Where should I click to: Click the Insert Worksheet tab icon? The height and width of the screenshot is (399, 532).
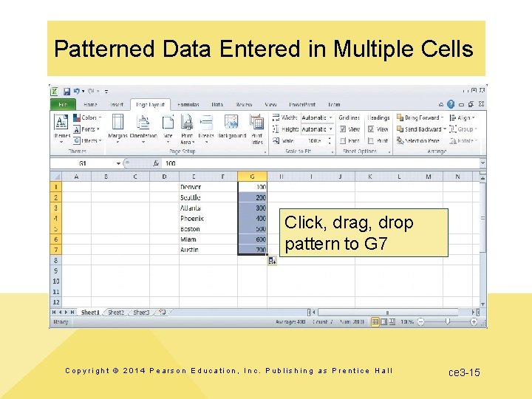(x=163, y=312)
